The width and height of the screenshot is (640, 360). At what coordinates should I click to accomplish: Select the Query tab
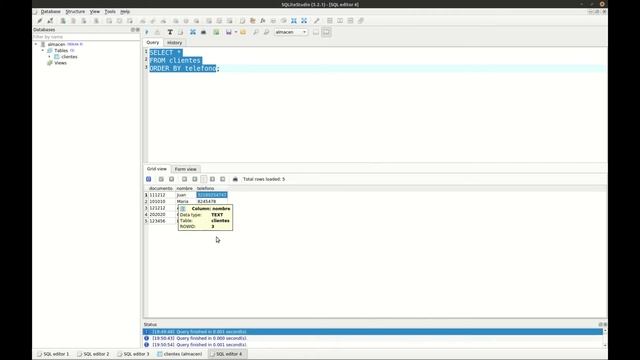coord(153,42)
